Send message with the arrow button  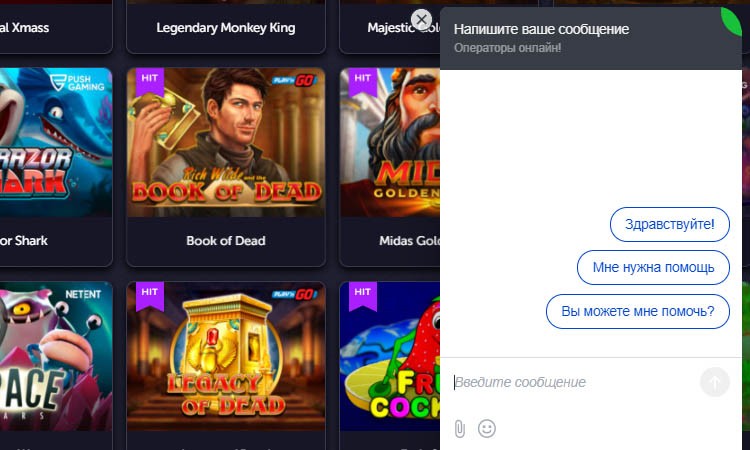[x=715, y=382]
